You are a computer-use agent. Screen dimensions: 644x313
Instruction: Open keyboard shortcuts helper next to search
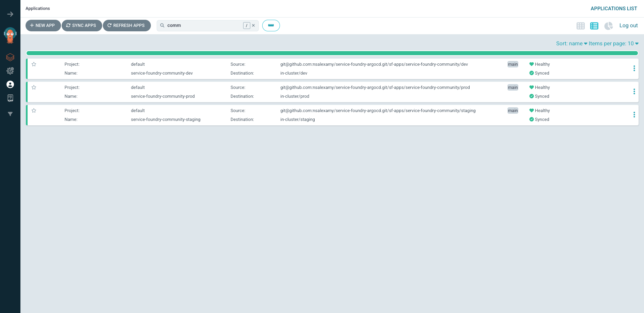[x=271, y=25]
